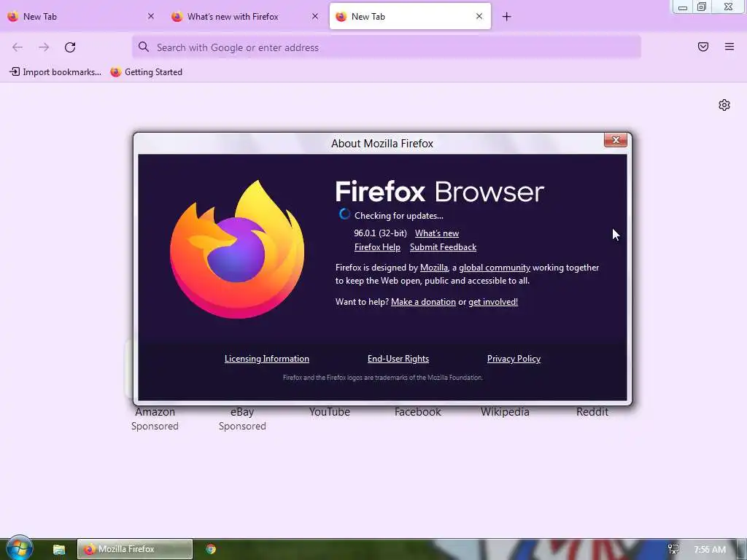
Task: Reload the current page
Action: coord(70,47)
